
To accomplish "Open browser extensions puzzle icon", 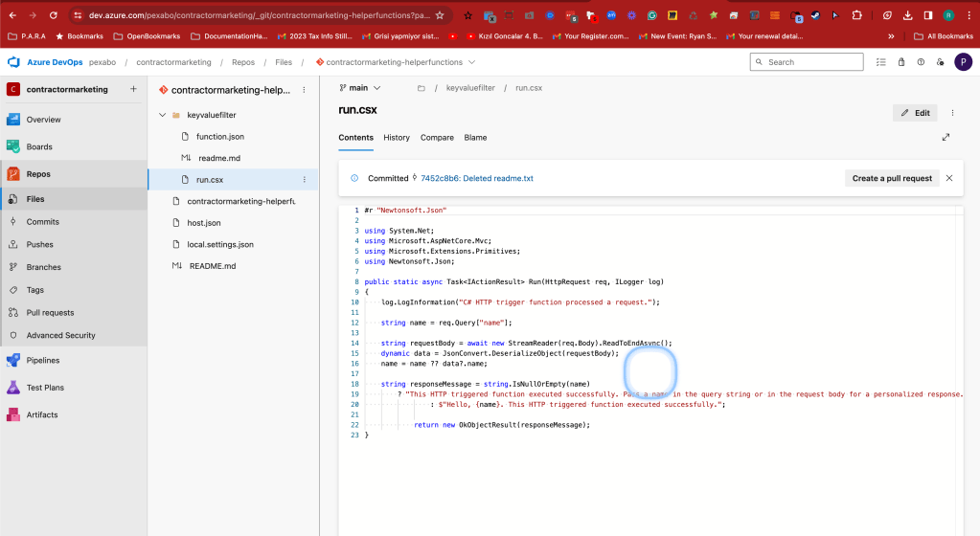I will (x=856, y=15).
